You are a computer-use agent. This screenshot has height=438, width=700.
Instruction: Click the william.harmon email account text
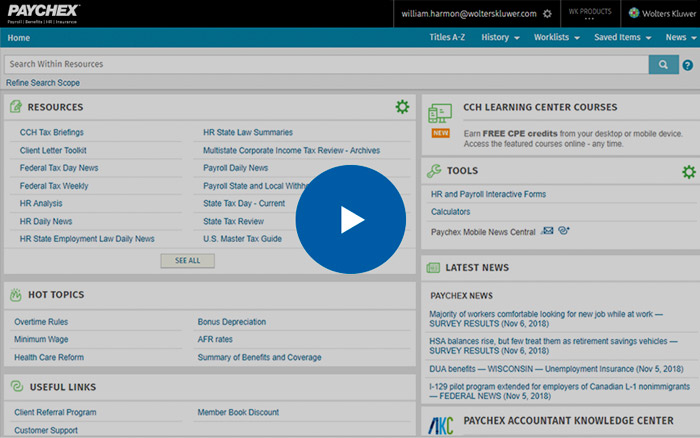[469, 14]
